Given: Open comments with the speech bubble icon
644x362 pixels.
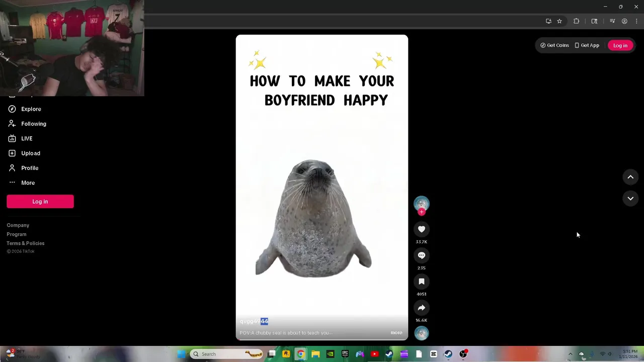Looking at the screenshot, I should tap(422, 255).
